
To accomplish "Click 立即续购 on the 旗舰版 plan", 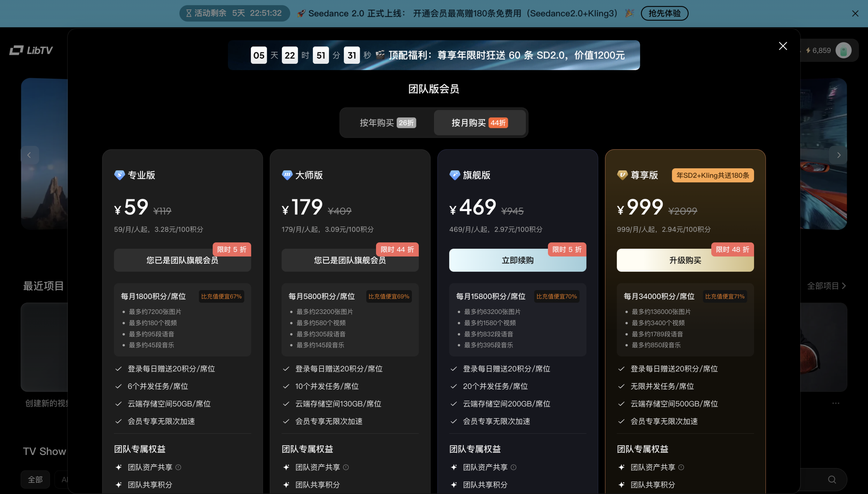I will click(517, 260).
